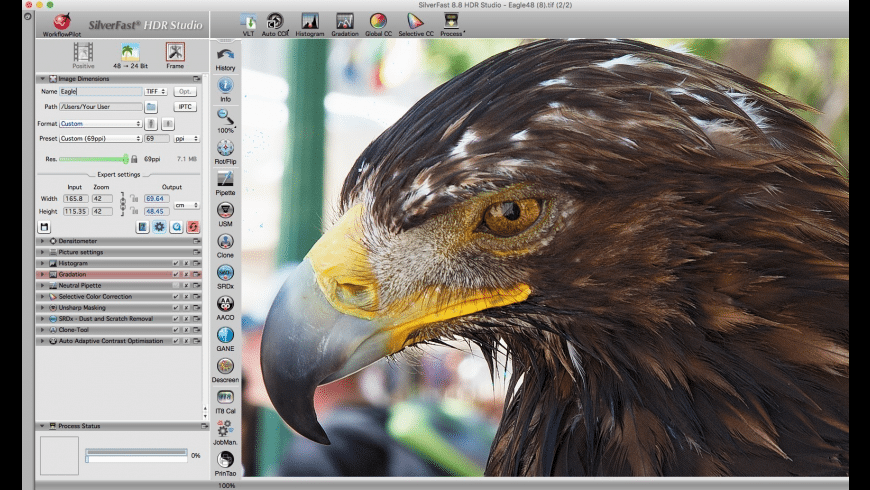Toggle the Gradation checkmark in panel list
Screen dimensions: 870x490
click(175, 274)
